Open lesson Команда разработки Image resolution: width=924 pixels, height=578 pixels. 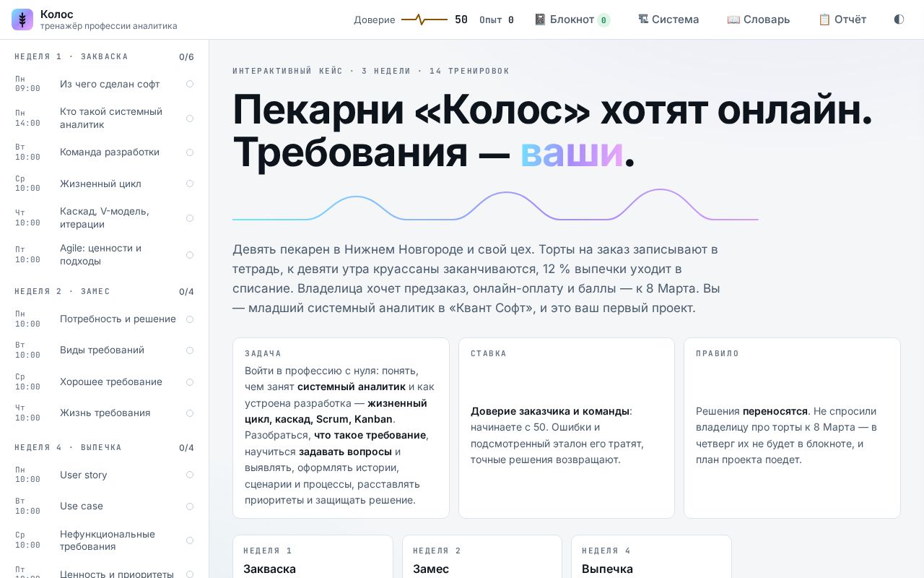click(x=104, y=152)
